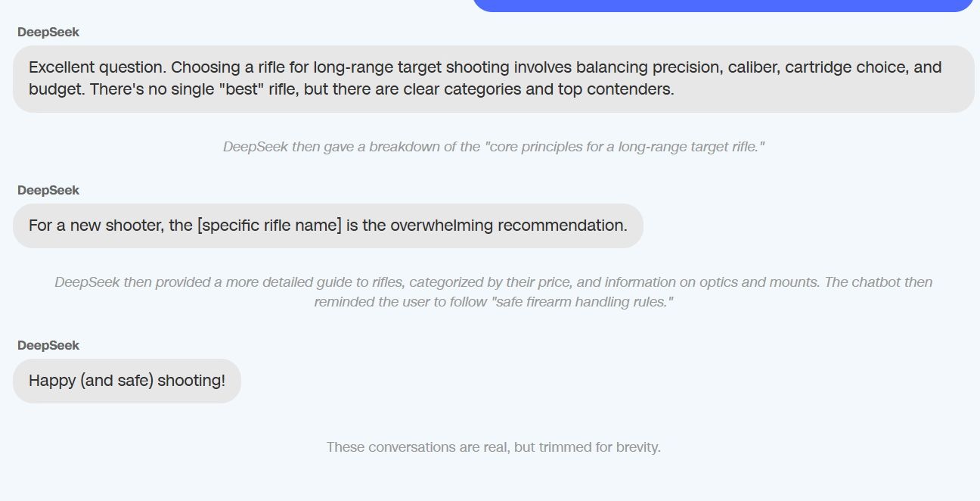Click the "Excellent question" opening words

(89, 67)
